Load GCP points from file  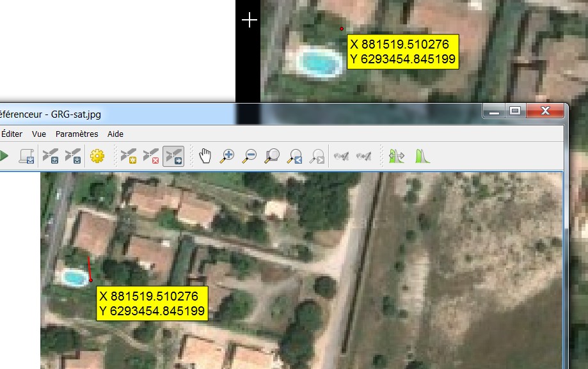click(51, 156)
